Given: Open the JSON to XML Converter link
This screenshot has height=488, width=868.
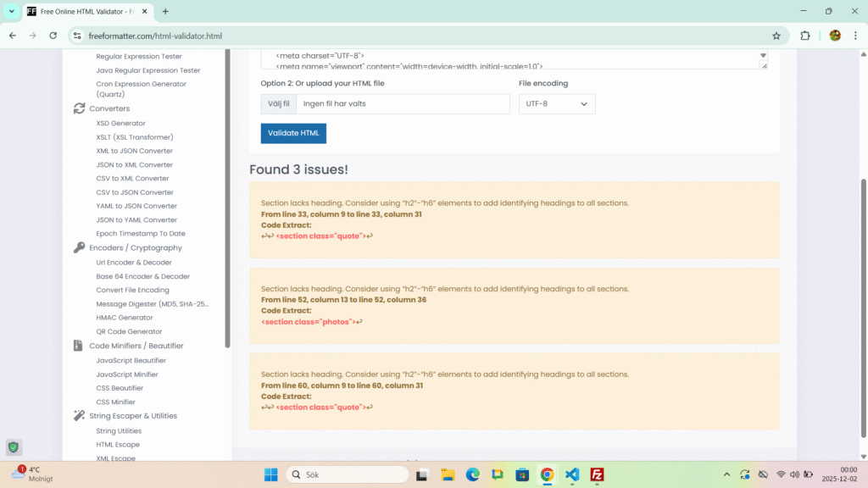Looking at the screenshot, I should pos(134,164).
